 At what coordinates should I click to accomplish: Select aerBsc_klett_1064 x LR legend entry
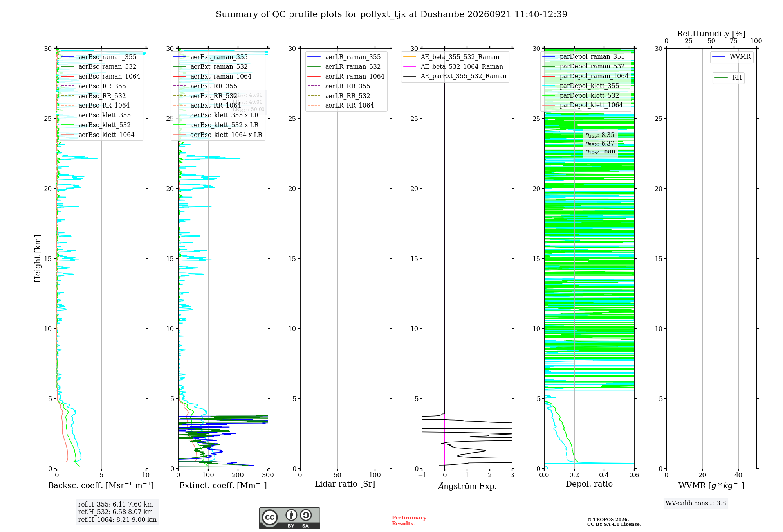pos(218,135)
